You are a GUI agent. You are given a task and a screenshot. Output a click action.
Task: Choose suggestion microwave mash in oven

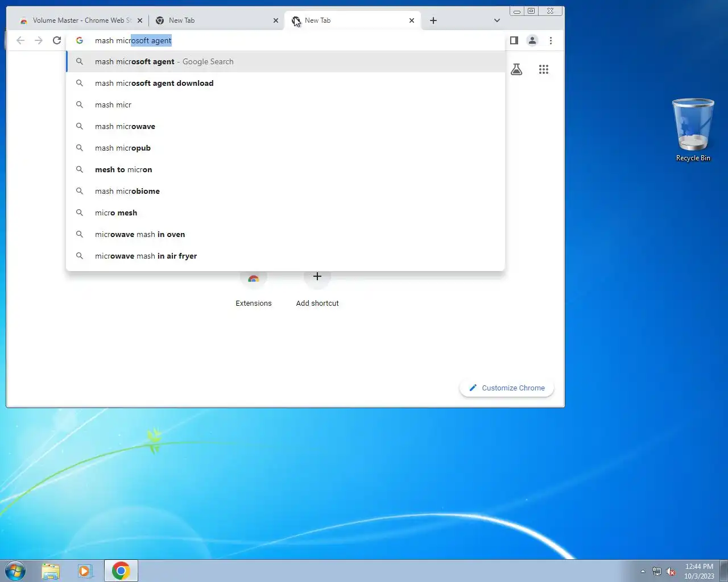(x=286, y=234)
